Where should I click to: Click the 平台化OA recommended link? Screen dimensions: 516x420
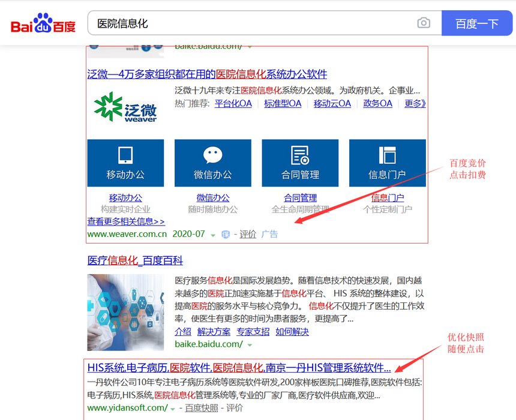pos(233,103)
